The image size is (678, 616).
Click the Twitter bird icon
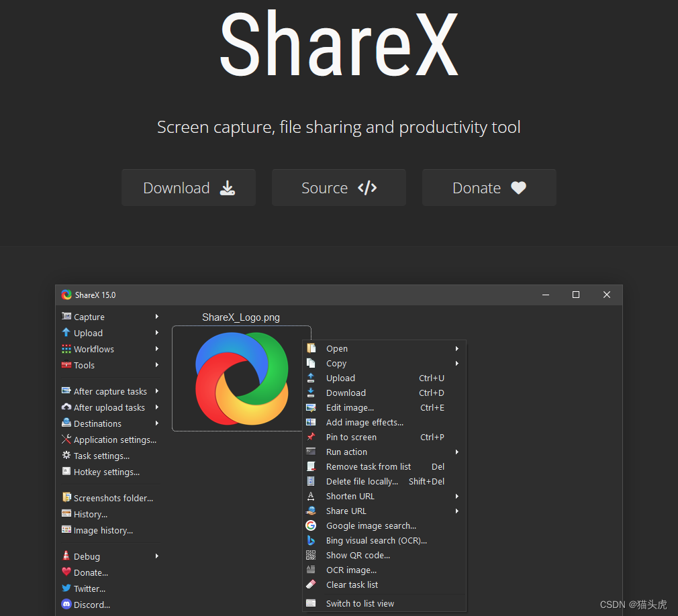click(66, 587)
